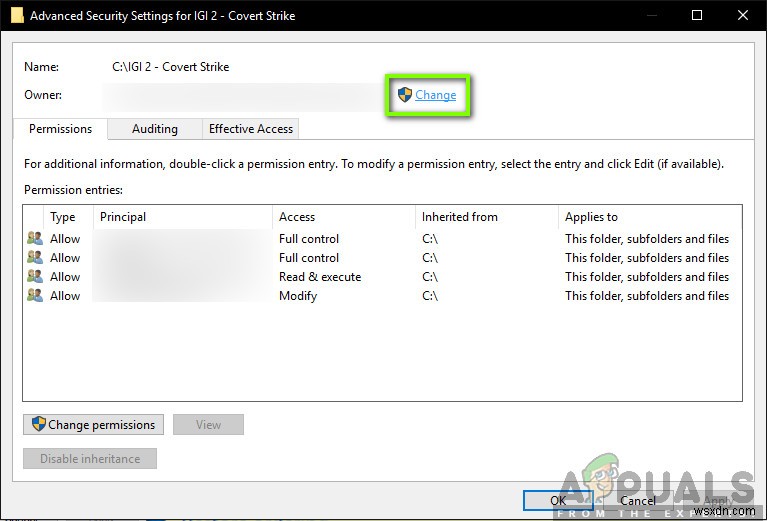Click the Applies to column header
This screenshot has height=521, width=767.
click(x=591, y=217)
